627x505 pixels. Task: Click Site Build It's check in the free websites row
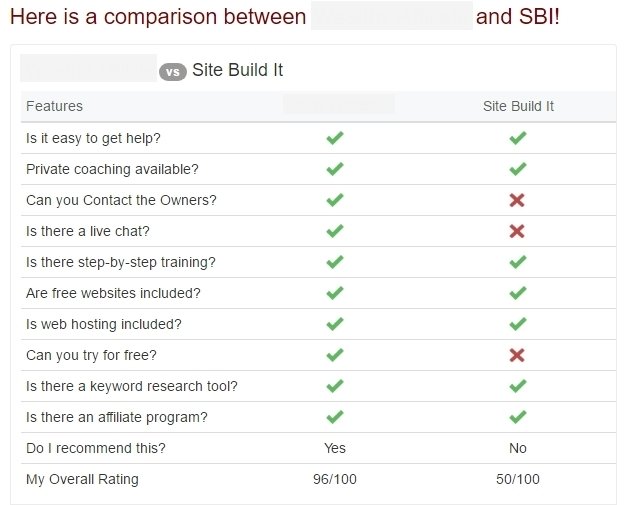pos(518,293)
